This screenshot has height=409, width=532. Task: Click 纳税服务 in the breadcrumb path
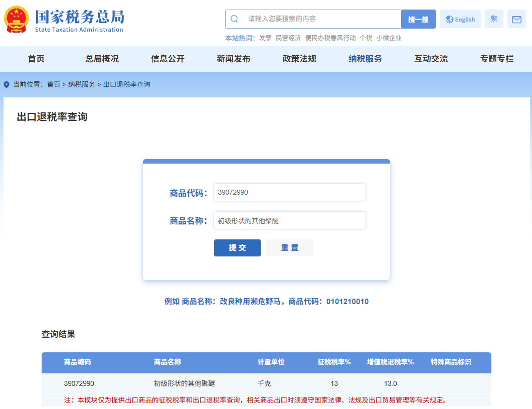[x=82, y=85]
